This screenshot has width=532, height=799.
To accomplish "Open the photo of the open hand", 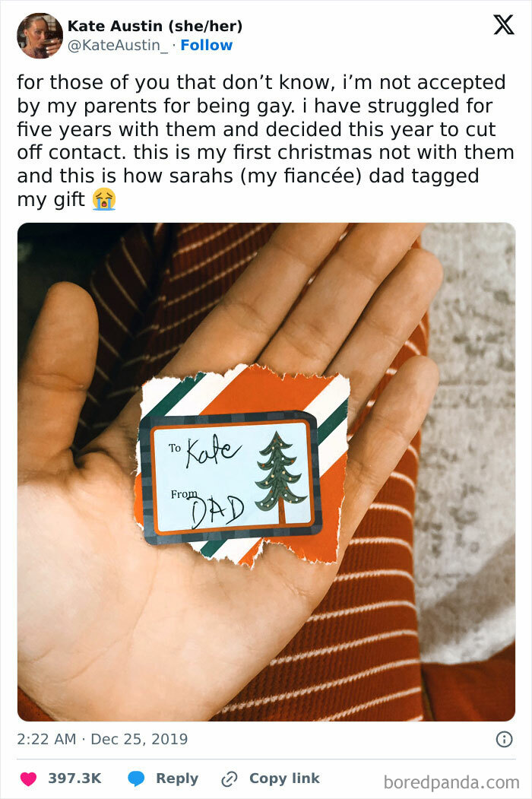I will 267,472.
